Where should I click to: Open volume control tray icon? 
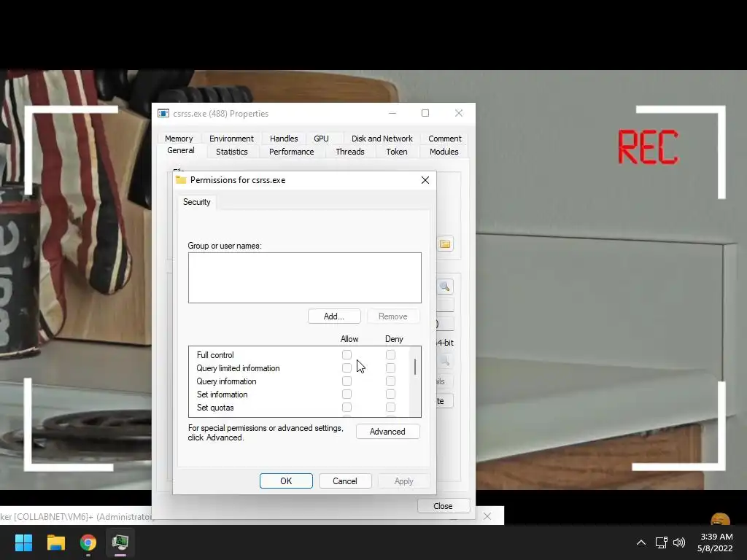(x=679, y=542)
